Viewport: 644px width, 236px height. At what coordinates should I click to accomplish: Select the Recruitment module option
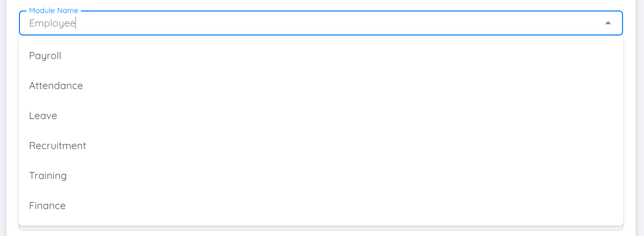tap(57, 145)
